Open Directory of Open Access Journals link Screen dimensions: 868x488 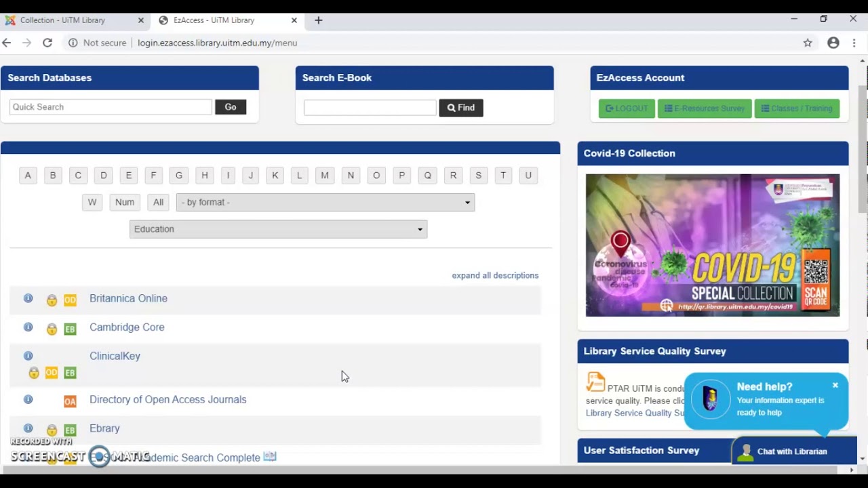point(168,400)
